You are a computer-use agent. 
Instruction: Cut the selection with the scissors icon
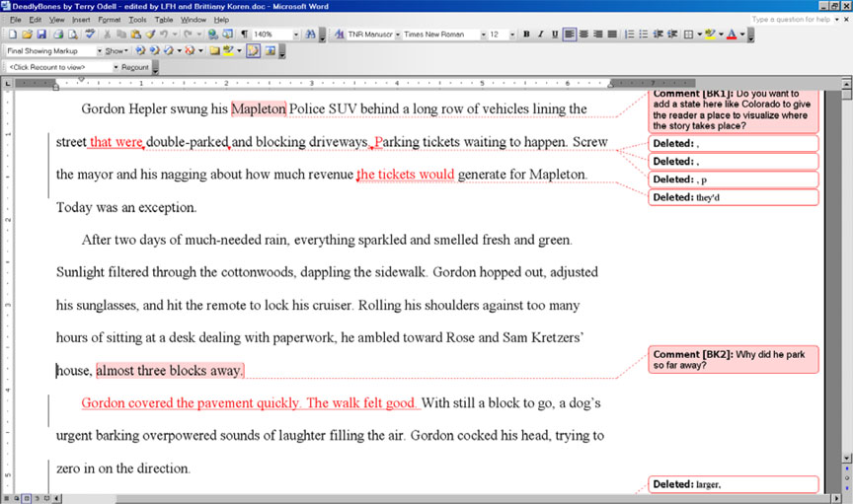[x=108, y=35]
